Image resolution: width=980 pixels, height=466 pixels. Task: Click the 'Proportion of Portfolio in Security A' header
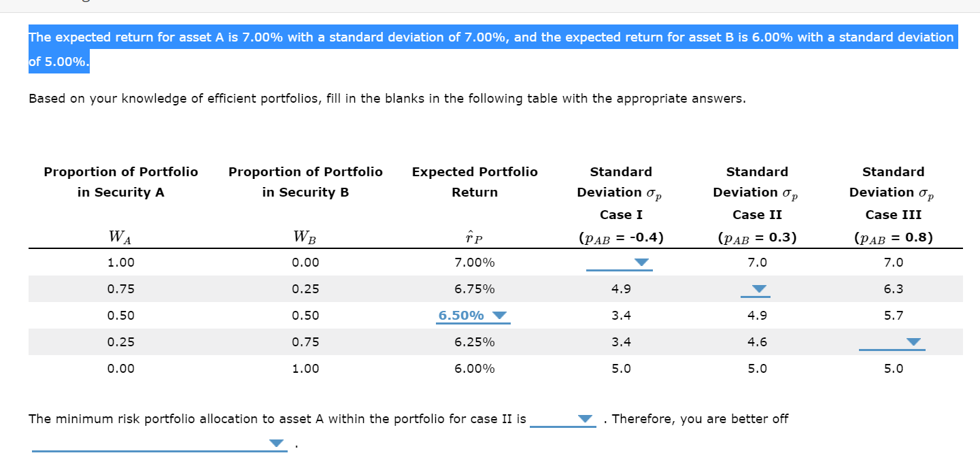[x=120, y=182]
